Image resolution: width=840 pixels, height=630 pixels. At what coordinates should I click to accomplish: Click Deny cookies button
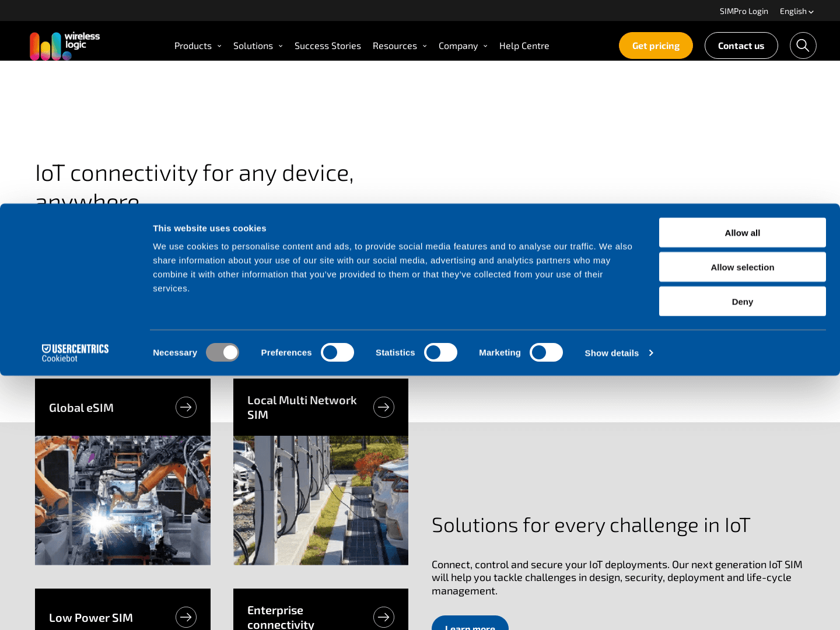(743, 302)
